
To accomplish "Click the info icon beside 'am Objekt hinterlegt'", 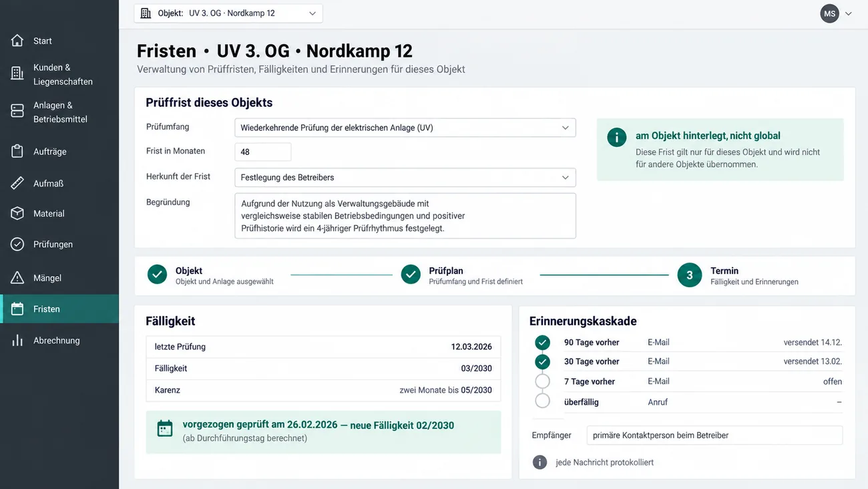I will point(617,138).
